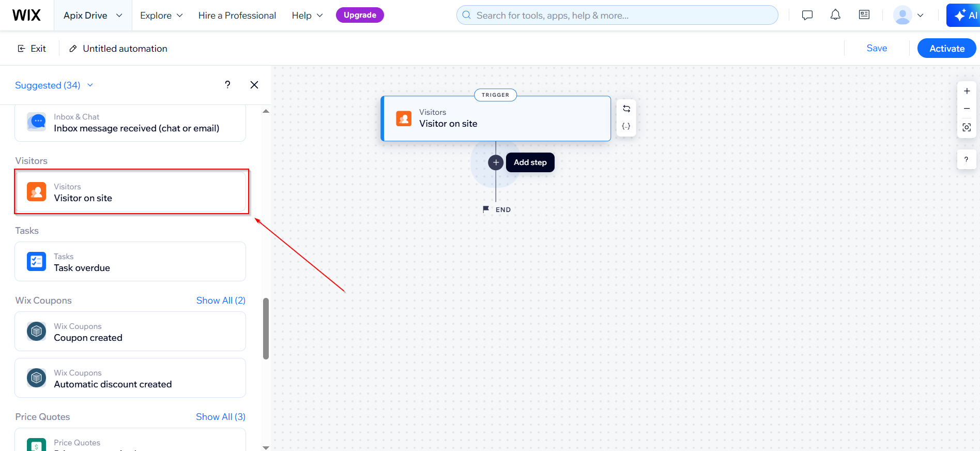Click the Wix Coupons section heading

(43, 300)
